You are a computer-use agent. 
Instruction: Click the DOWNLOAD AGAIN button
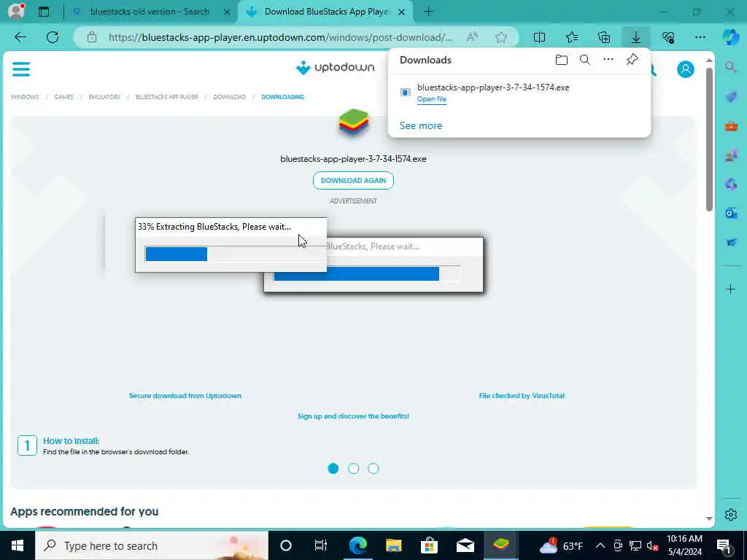tap(353, 181)
